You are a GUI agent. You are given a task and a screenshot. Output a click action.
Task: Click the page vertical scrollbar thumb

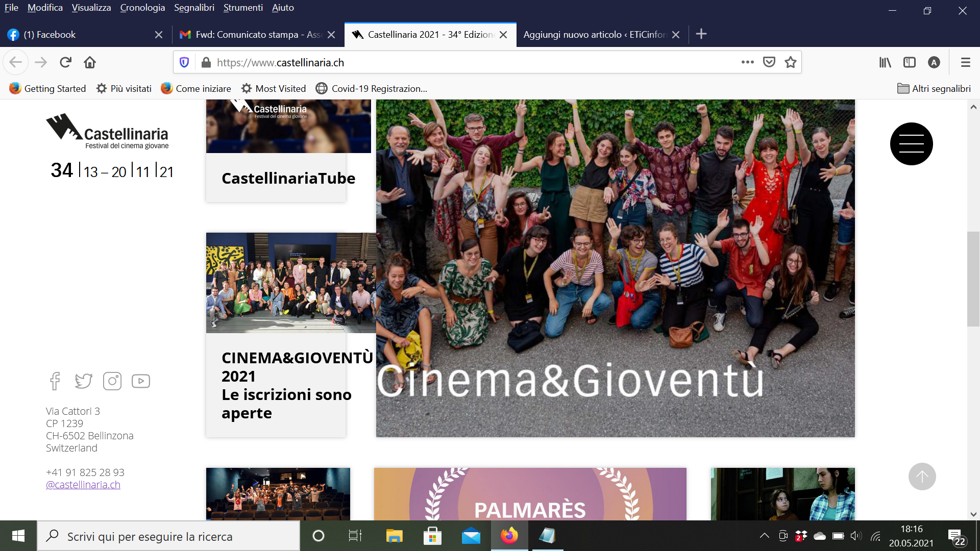973,279
